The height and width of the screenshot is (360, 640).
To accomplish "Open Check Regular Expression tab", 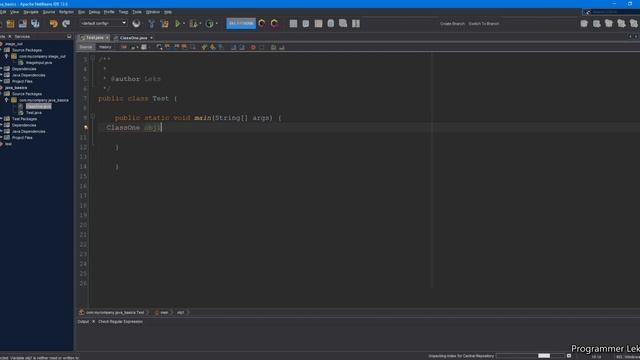I will 120,322.
